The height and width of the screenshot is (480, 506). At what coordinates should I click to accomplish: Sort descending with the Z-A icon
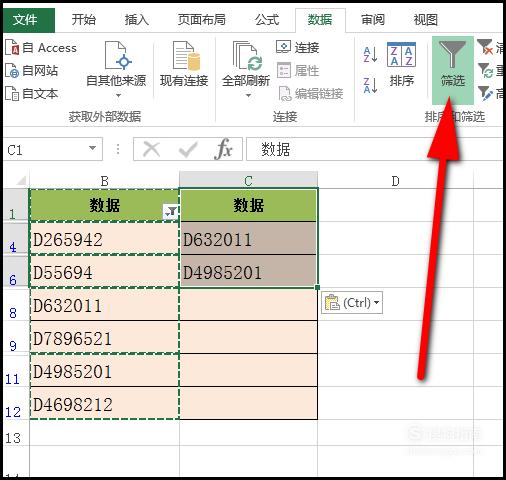[x=371, y=85]
